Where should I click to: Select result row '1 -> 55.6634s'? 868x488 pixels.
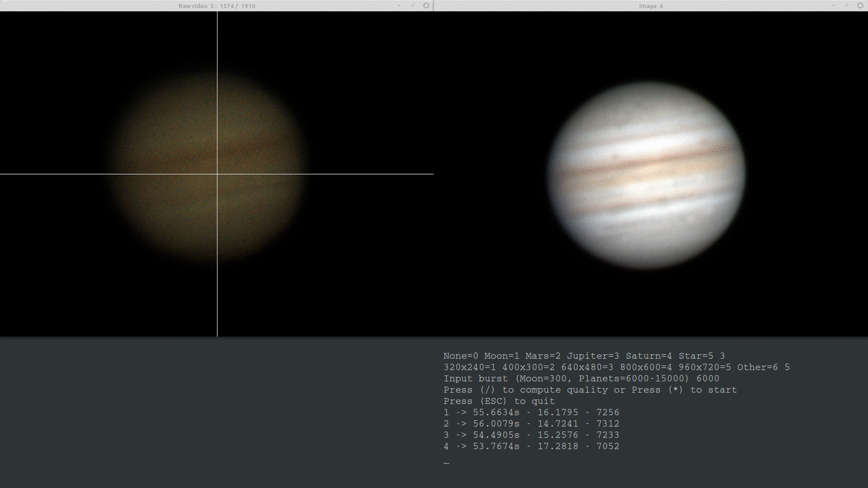(x=531, y=412)
